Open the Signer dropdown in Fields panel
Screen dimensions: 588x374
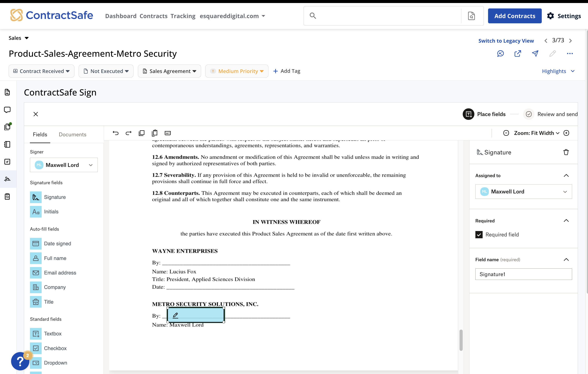click(x=64, y=165)
